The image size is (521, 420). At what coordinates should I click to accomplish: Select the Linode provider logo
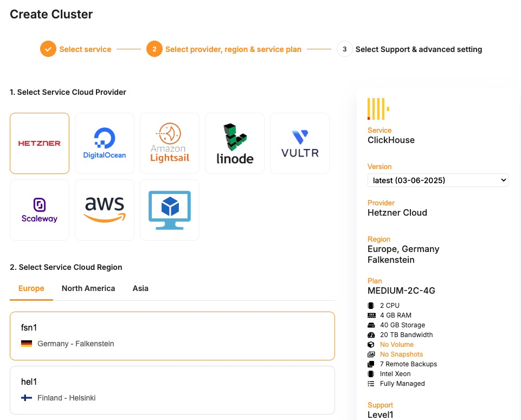click(235, 143)
